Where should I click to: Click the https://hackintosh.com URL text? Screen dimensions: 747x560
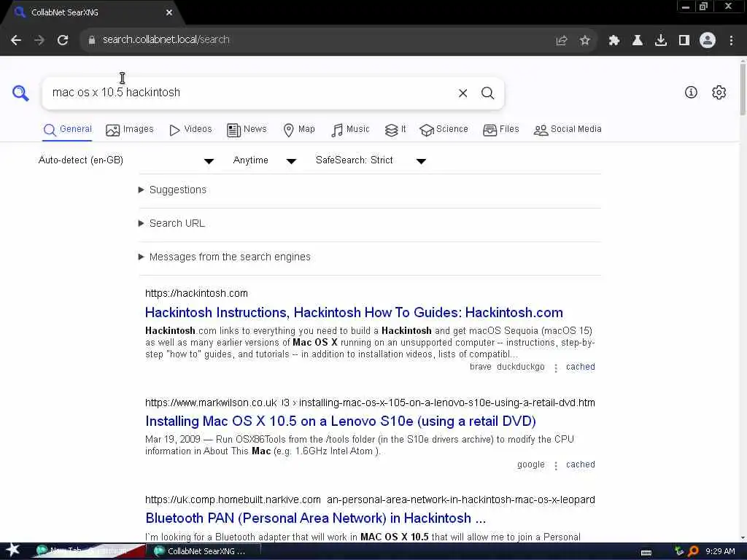[x=196, y=293]
